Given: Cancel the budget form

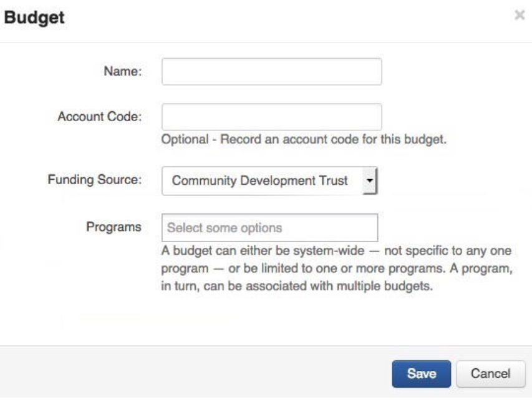Looking at the screenshot, I should pyautogui.click(x=490, y=374).
